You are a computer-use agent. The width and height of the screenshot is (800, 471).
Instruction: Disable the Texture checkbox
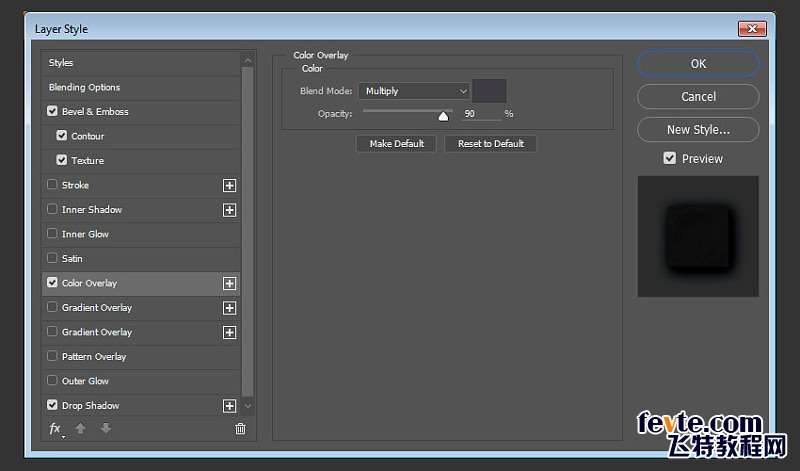pyautogui.click(x=62, y=160)
